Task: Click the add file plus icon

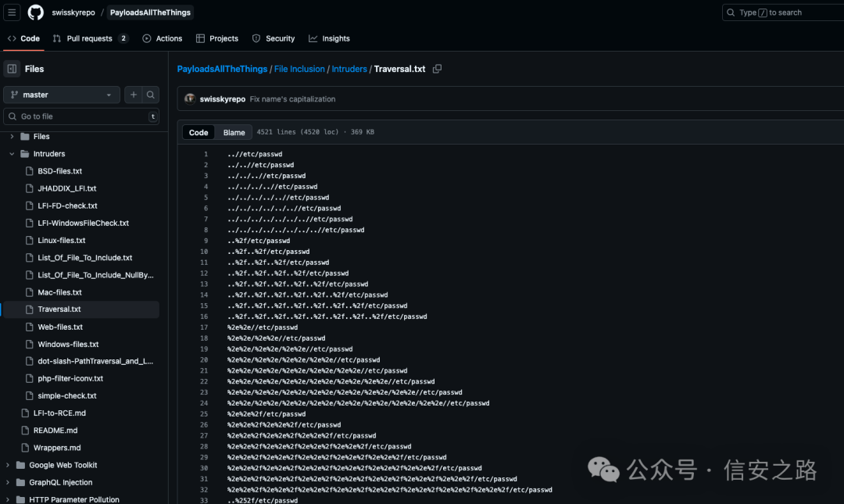Action: [134, 95]
